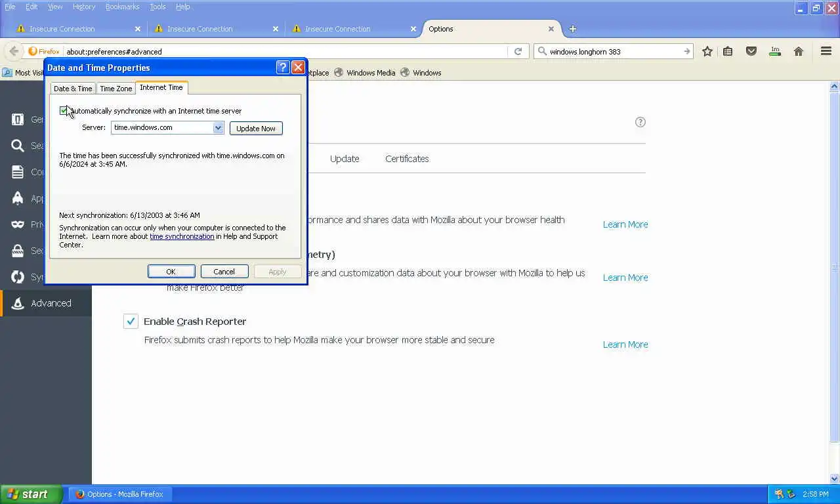Open the Update tab in Advanced preferences
The image size is (840, 504).
(345, 159)
